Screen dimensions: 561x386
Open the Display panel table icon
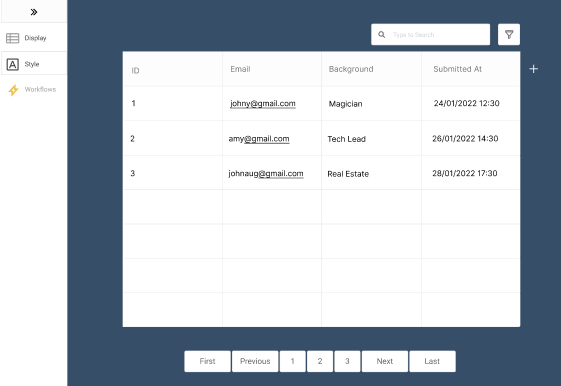point(13,38)
